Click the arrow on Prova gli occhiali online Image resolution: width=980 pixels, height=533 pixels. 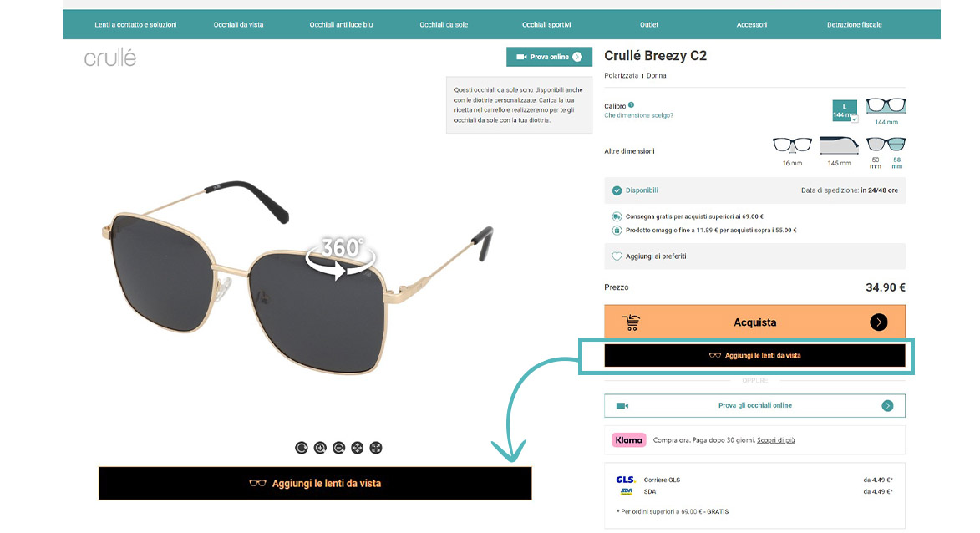pos(887,406)
